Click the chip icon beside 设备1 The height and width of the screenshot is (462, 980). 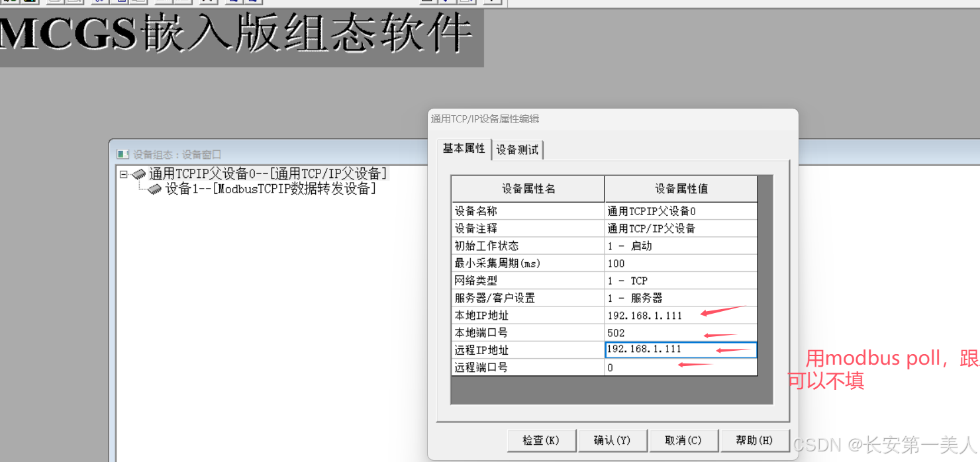click(x=155, y=189)
